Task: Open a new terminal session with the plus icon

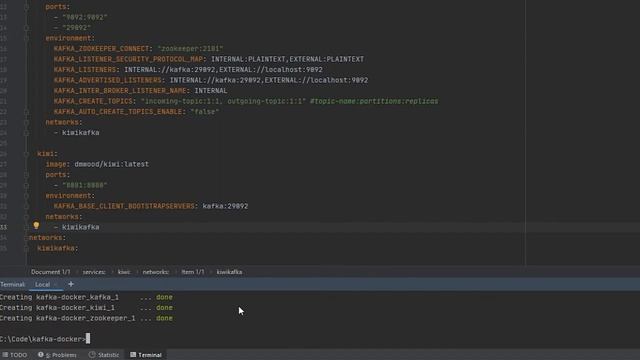Action: (x=71, y=284)
